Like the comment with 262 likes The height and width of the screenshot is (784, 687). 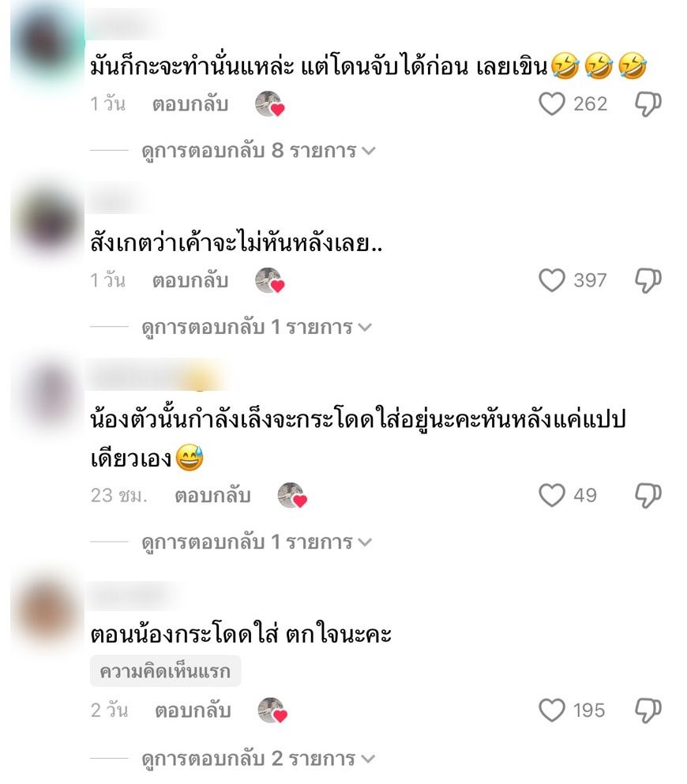click(x=551, y=104)
